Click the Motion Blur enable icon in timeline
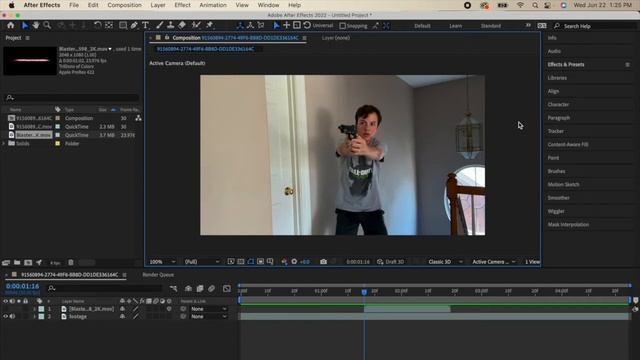This screenshot has width=640, height=360. click(x=211, y=289)
